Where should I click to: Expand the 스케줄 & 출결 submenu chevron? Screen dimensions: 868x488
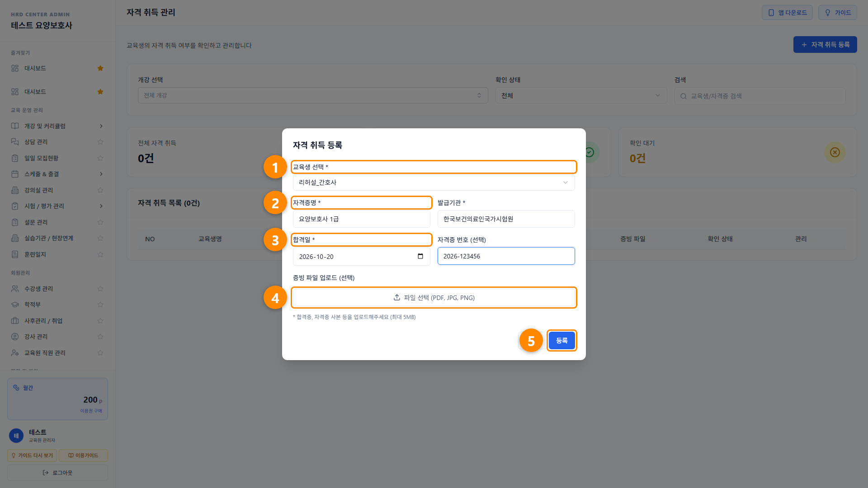pyautogui.click(x=101, y=174)
